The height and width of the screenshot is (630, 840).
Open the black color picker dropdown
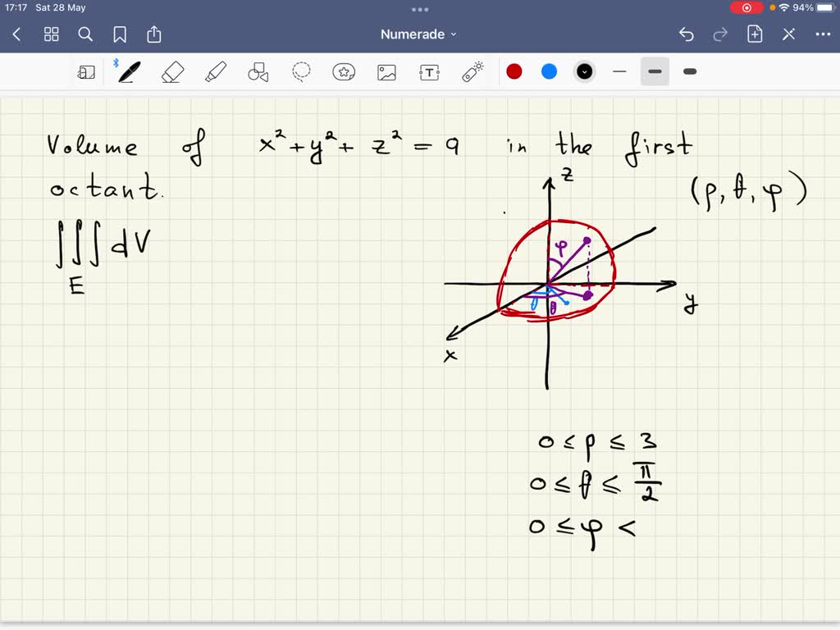[584, 71]
